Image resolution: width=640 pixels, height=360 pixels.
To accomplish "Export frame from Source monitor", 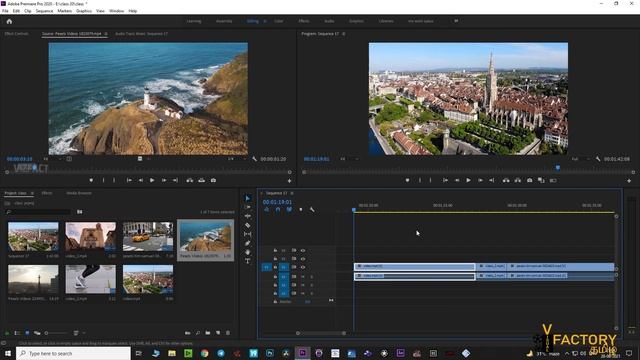I will point(213,180).
